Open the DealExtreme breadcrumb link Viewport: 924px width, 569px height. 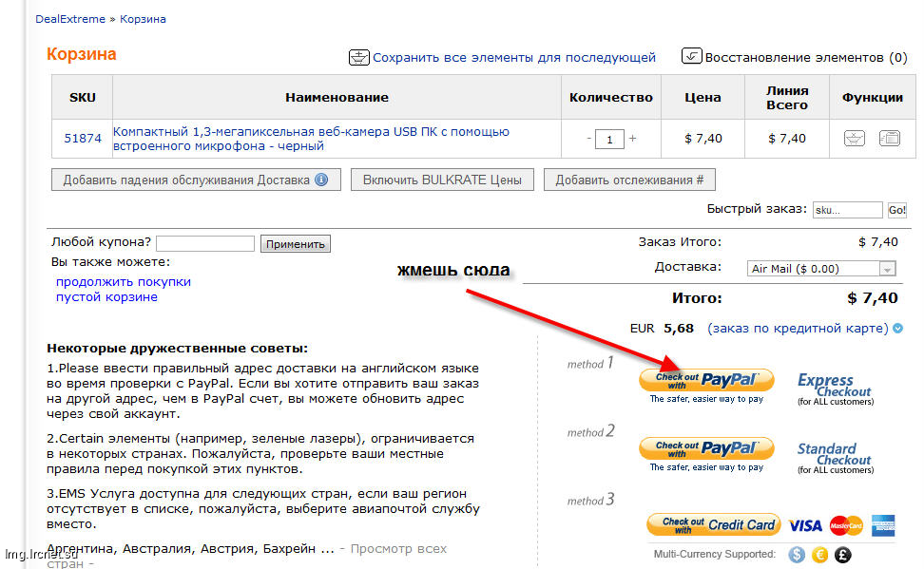(70, 19)
